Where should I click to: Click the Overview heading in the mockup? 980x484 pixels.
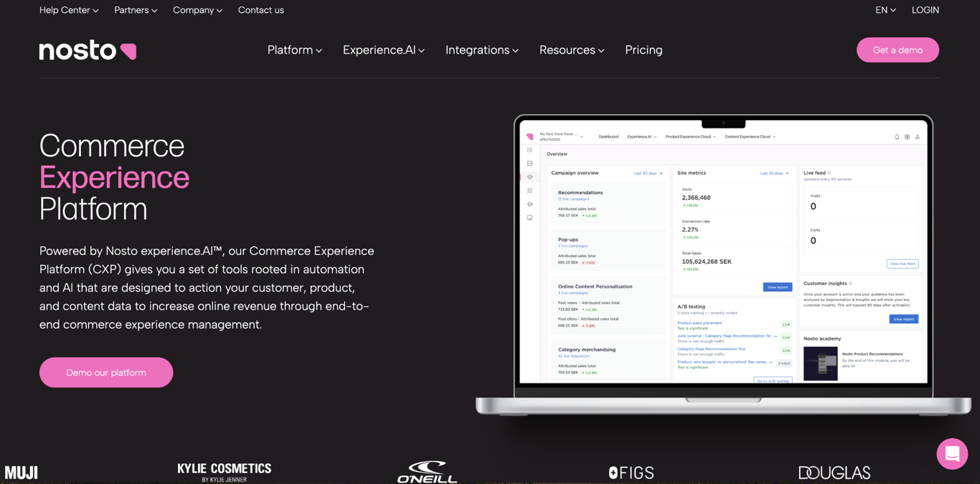pyautogui.click(x=557, y=154)
